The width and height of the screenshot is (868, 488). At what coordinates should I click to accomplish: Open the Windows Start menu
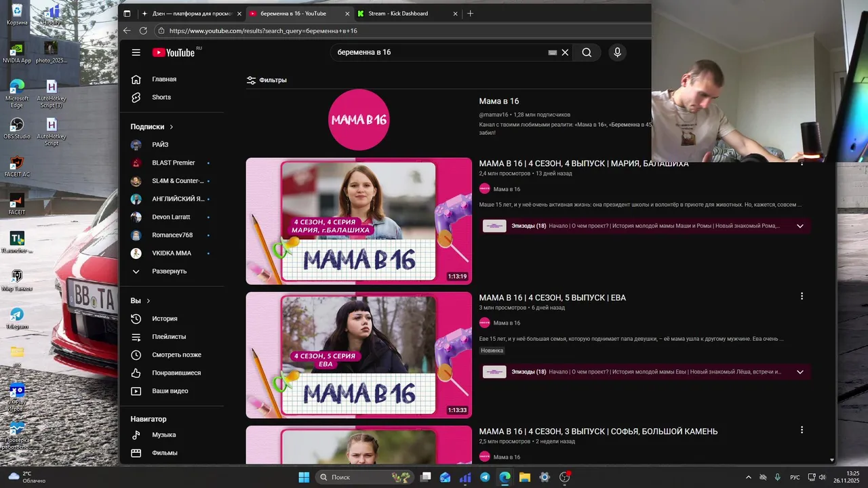[304, 477]
